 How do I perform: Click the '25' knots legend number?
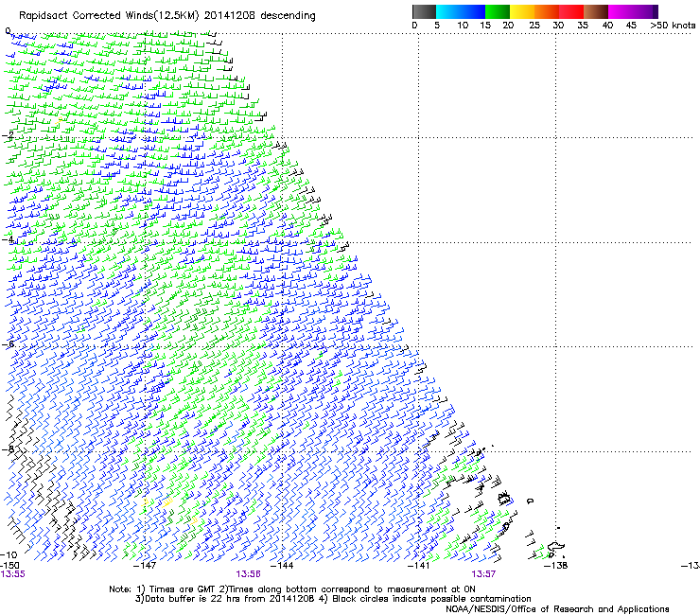tap(534, 25)
